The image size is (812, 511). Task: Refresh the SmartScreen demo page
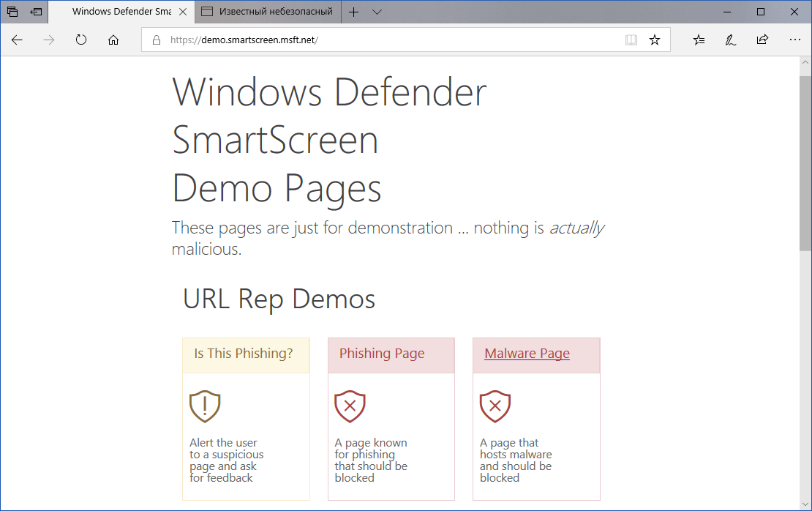pyautogui.click(x=80, y=40)
